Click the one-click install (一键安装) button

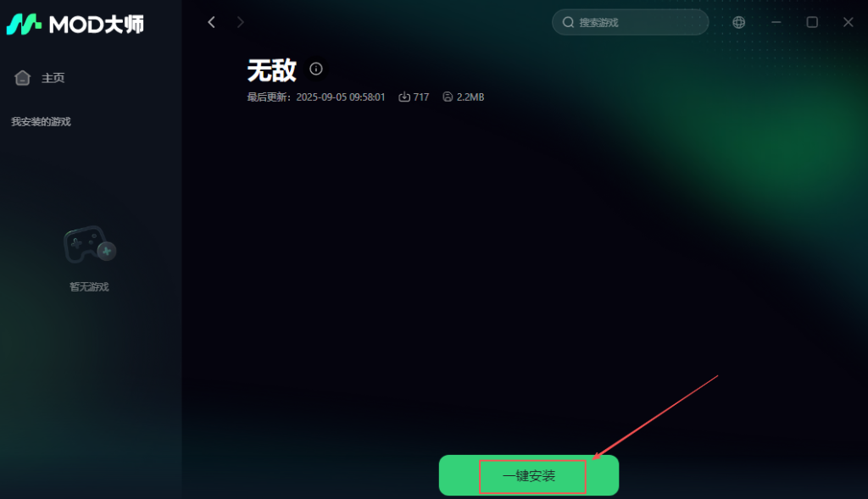click(x=529, y=475)
